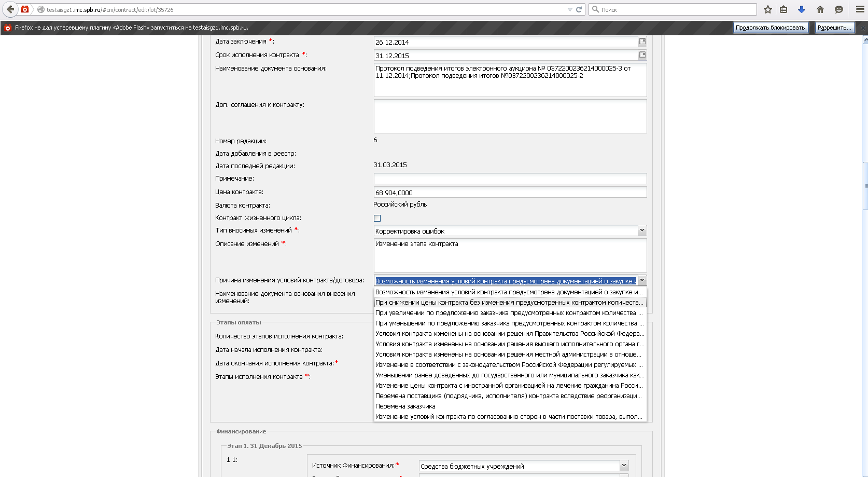Click the red plugin icon in address bar

(x=24, y=9)
